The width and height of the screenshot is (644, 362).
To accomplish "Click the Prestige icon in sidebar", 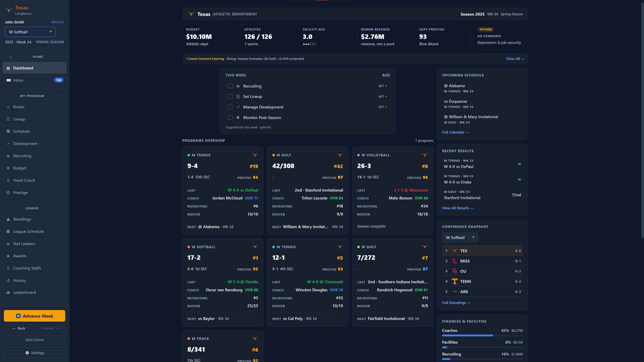I will (8, 192).
